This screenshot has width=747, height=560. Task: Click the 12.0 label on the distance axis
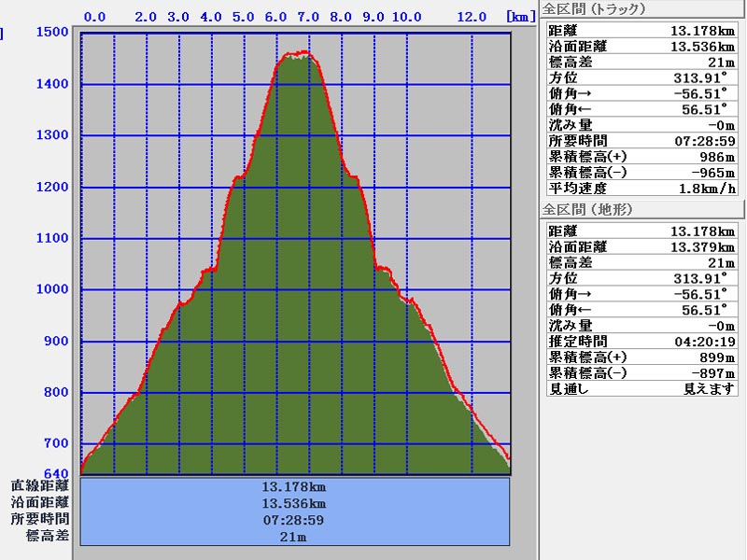pos(473,17)
